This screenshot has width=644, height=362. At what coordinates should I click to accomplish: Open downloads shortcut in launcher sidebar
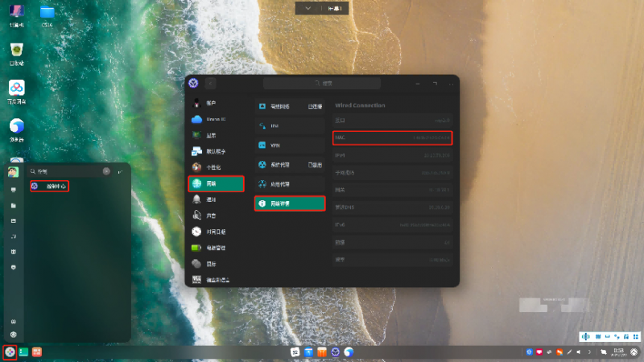coord(14,267)
